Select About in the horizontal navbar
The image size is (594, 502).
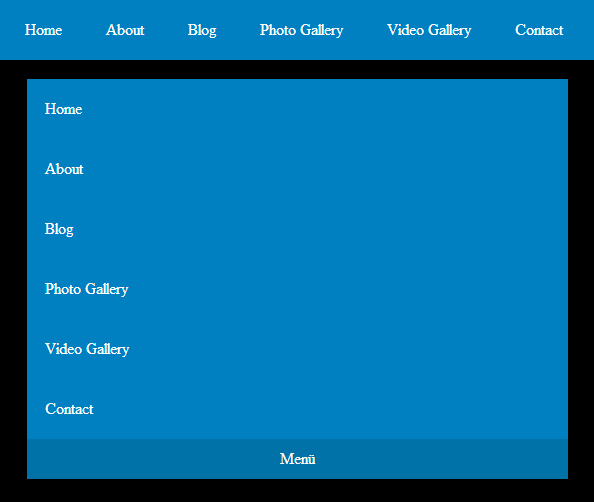(x=125, y=30)
